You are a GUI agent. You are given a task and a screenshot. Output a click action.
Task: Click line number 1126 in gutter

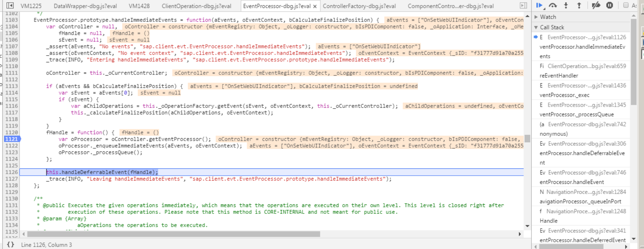coord(11,172)
